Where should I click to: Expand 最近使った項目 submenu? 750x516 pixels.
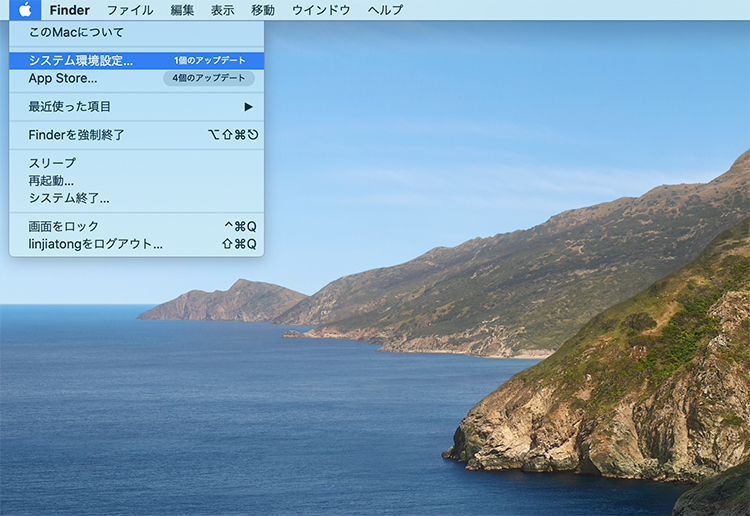[x=136, y=106]
